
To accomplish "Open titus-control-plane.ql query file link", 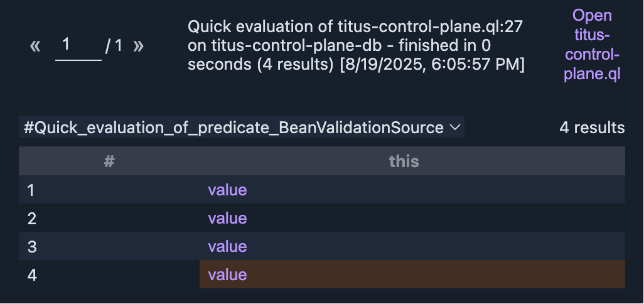I will tap(592, 45).
